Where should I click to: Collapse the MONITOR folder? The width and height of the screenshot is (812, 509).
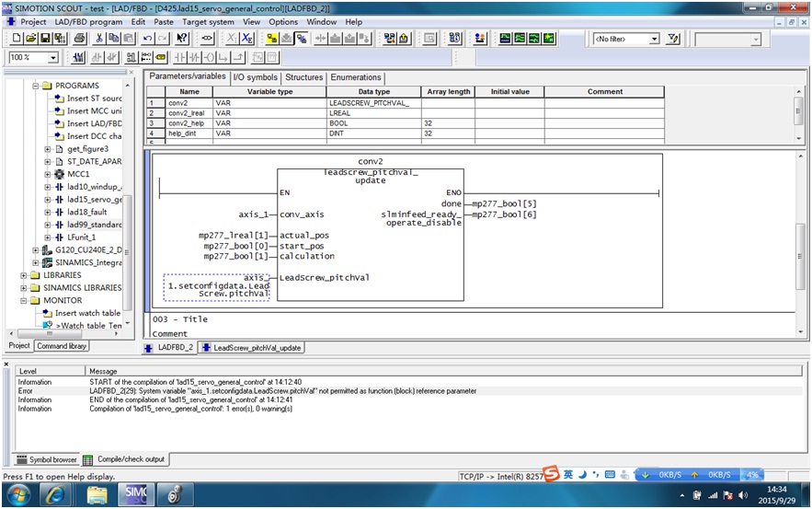click(x=24, y=301)
